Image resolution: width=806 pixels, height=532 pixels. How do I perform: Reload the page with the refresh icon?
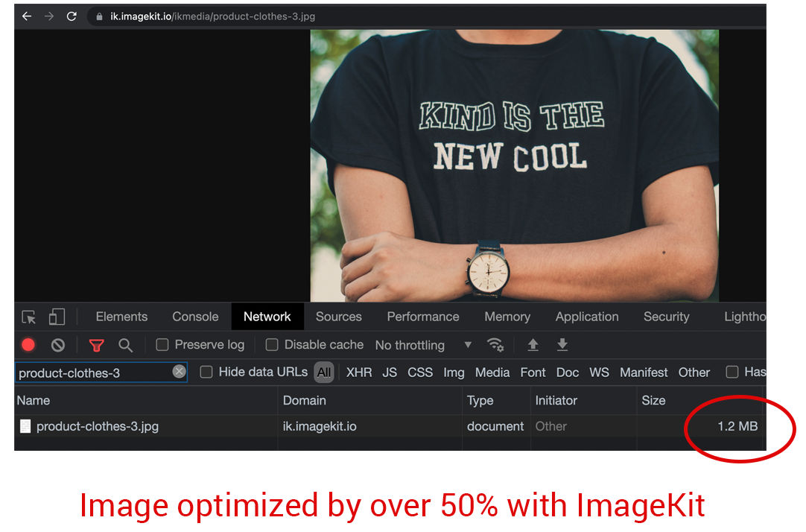click(x=72, y=16)
